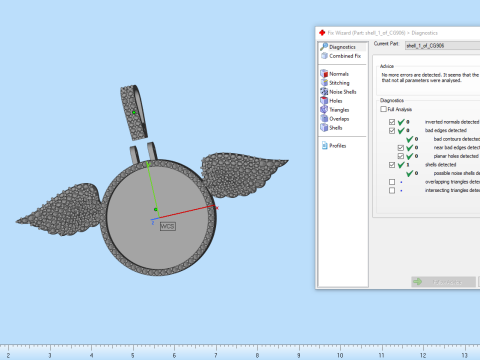Toggle inverted normals detection checkbox
480x360 pixels.
click(x=392, y=122)
